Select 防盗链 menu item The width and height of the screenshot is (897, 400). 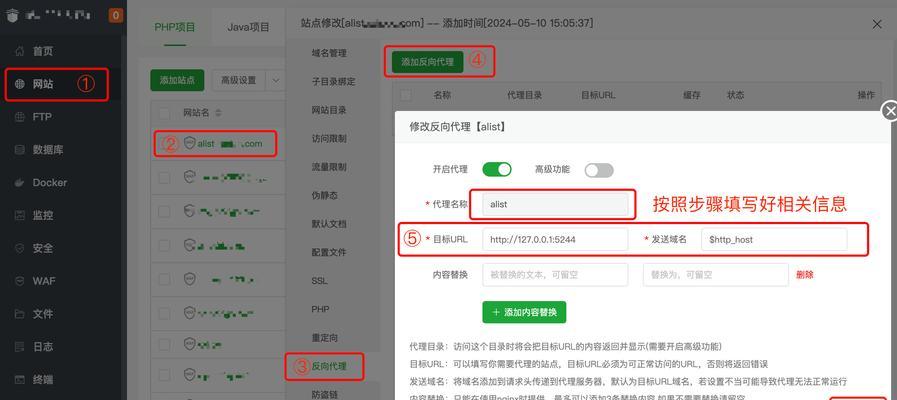[x=324, y=394]
